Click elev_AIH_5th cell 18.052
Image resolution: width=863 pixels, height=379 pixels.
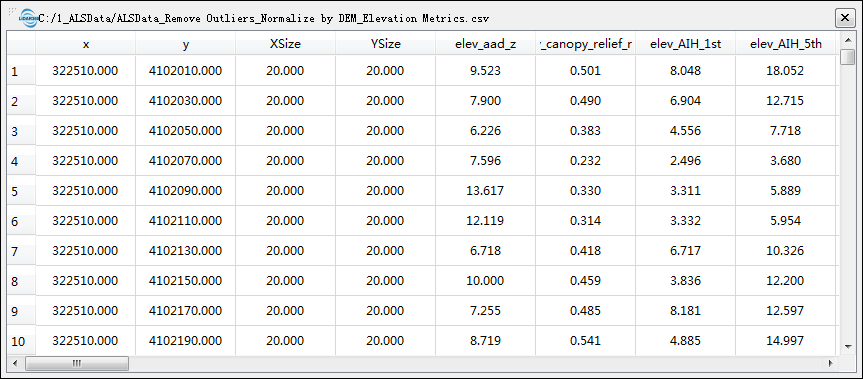coord(786,70)
